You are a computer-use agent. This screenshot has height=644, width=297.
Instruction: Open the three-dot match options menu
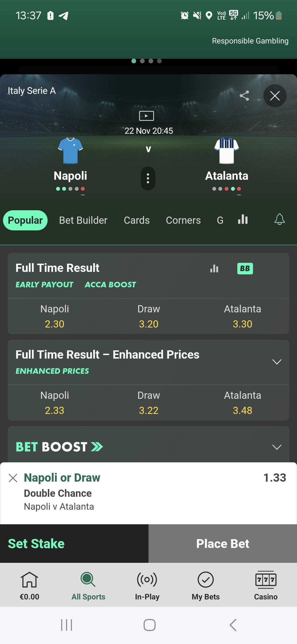[148, 178]
